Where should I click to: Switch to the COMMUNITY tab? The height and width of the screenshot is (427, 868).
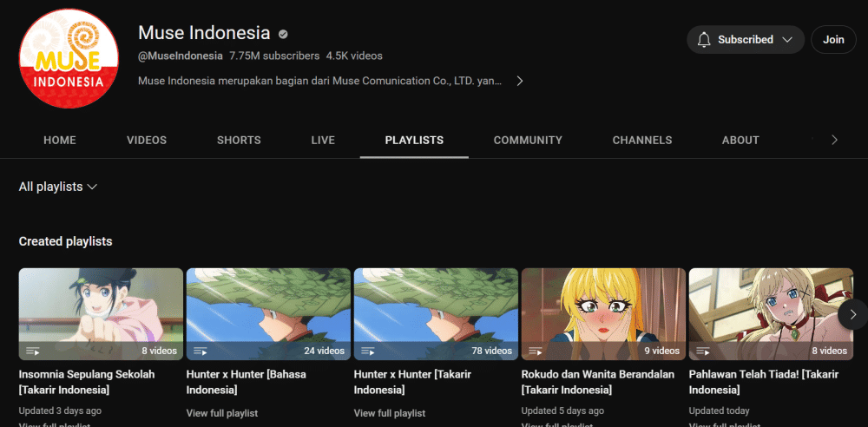tap(528, 140)
